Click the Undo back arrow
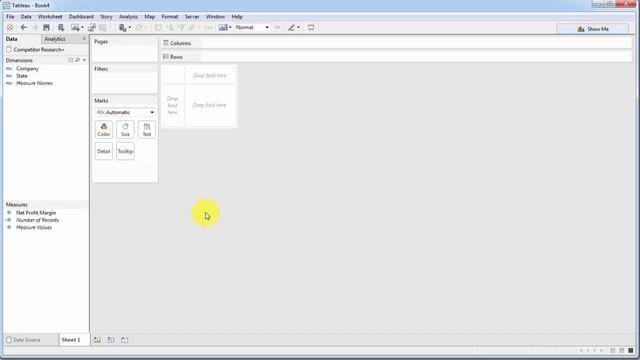The image size is (640, 360). (24, 27)
